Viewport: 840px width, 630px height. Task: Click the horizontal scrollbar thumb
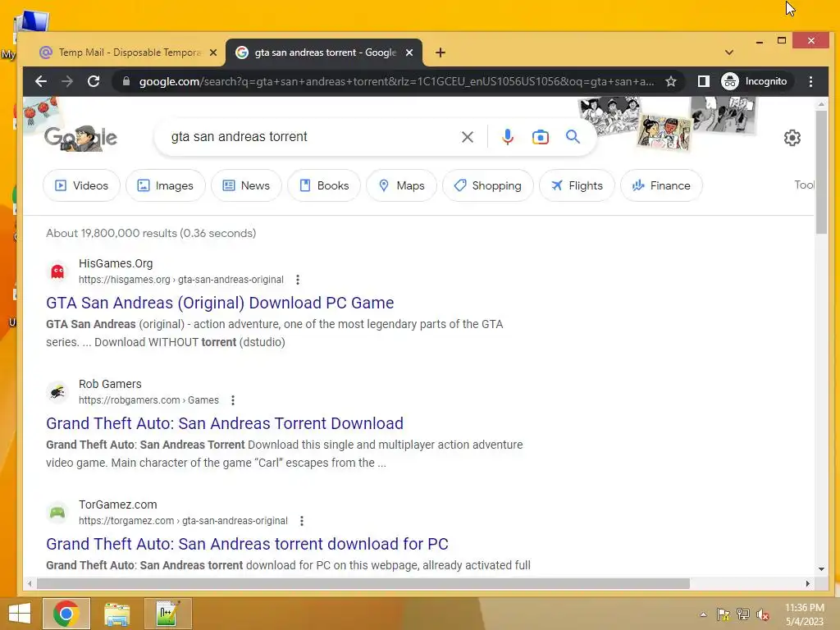pos(363,583)
